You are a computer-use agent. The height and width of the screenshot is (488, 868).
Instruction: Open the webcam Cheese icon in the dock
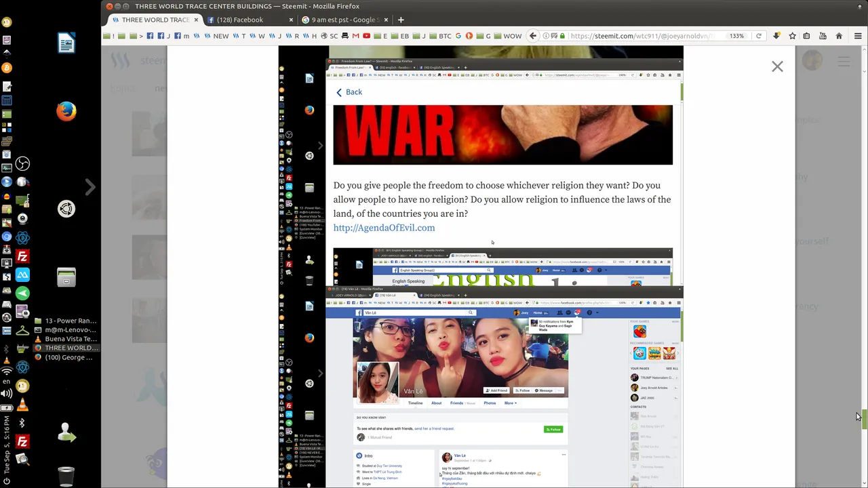pyautogui.click(x=22, y=218)
